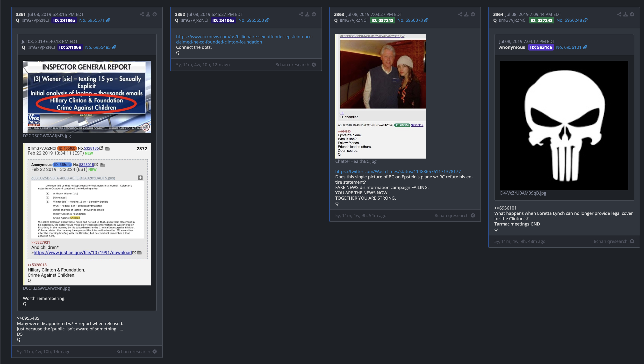Click the chain-link icon beside No. 6956101
This screenshot has width=644, height=364.
(585, 47)
